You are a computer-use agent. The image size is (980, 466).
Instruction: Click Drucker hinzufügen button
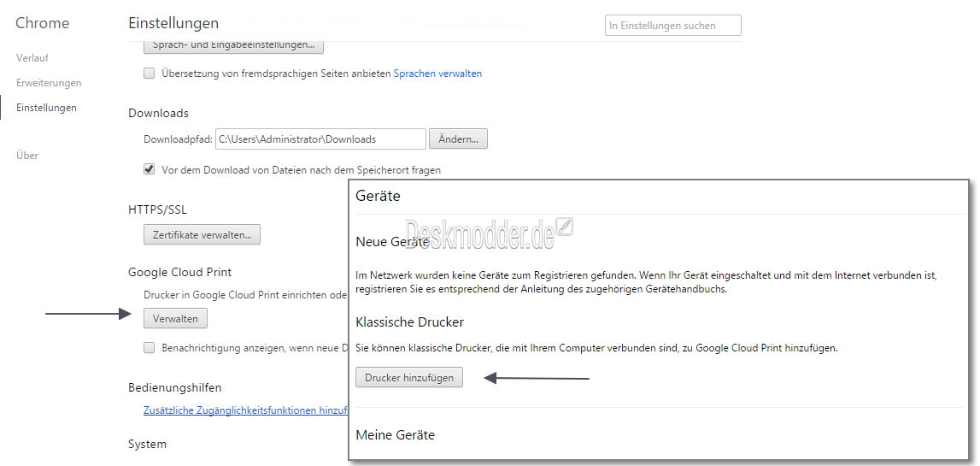[409, 378]
